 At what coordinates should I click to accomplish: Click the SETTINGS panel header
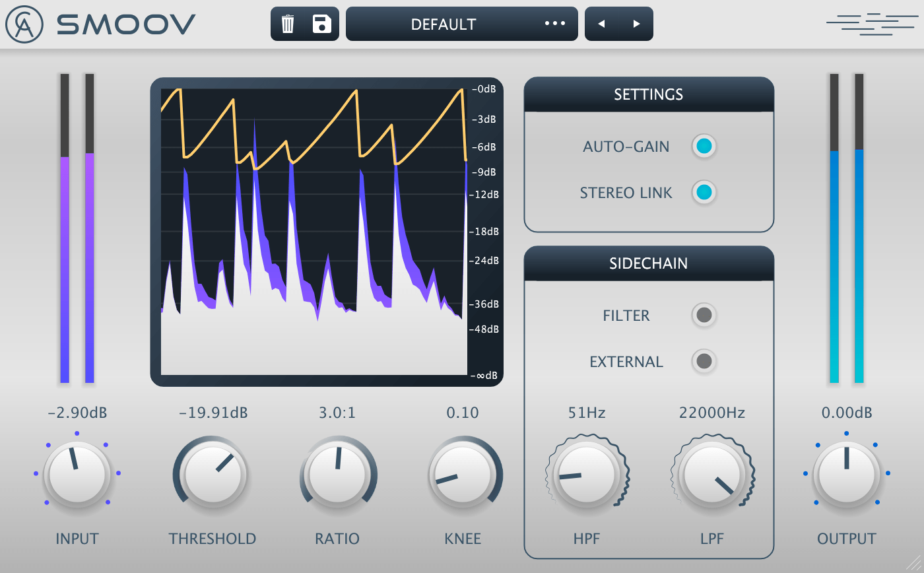pos(649,94)
